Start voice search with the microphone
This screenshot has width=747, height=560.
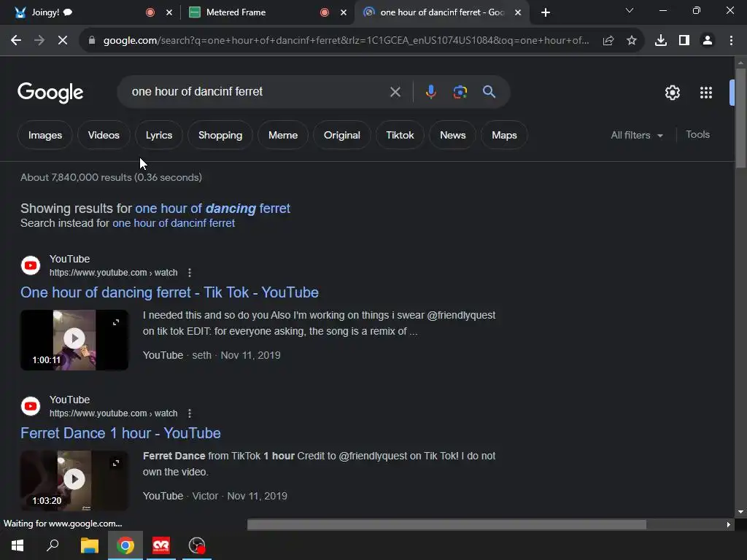[x=430, y=92]
